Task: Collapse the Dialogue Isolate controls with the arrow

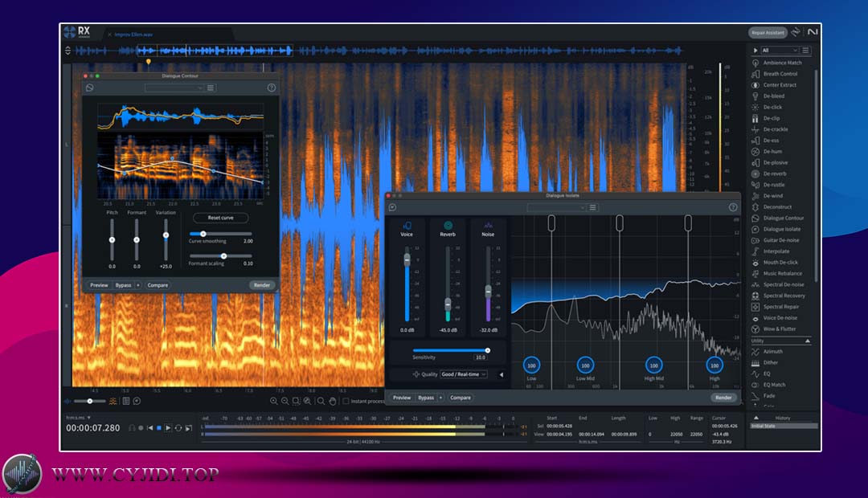Action: click(x=502, y=374)
